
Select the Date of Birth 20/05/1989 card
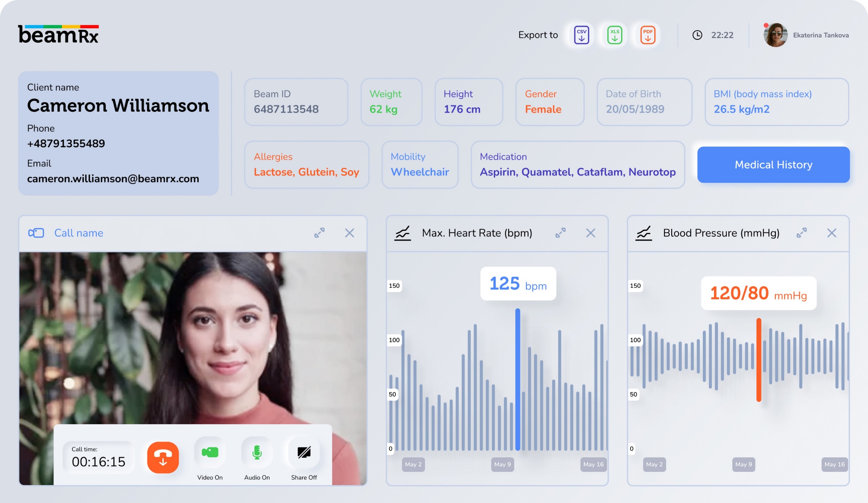point(644,102)
